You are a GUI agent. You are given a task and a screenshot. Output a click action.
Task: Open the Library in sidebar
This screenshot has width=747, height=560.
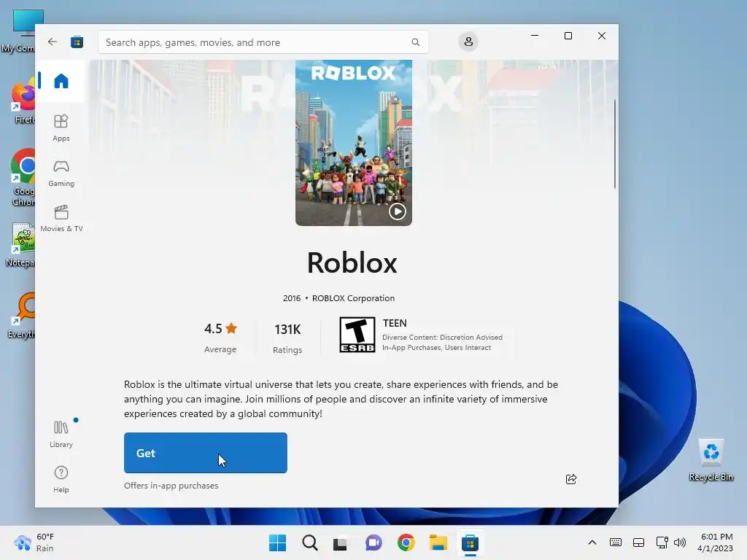pyautogui.click(x=61, y=434)
